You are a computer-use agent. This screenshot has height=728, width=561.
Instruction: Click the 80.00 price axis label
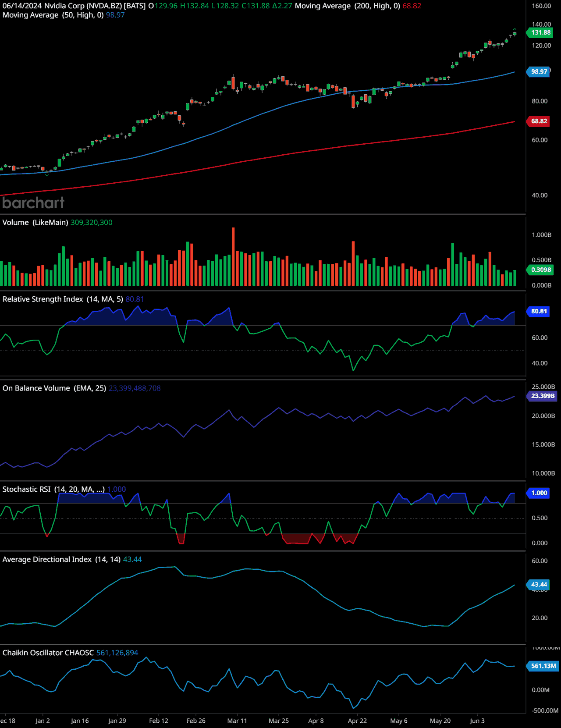pyautogui.click(x=540, y=101)
